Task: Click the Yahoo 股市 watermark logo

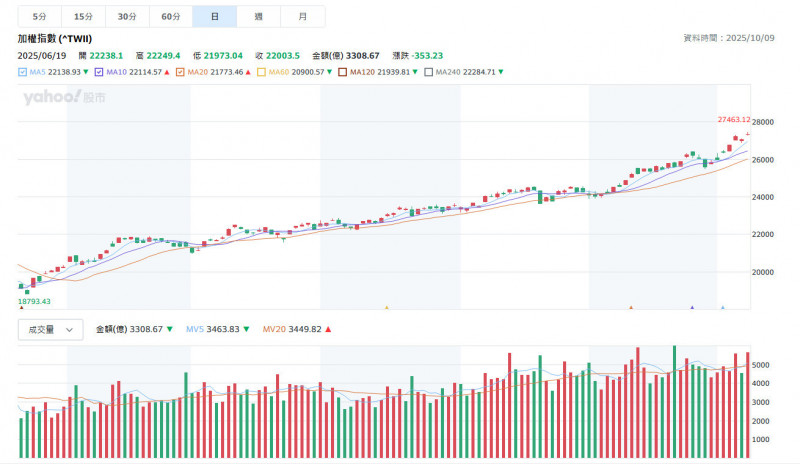Action: pyautogui.click(x=64, y=97)
